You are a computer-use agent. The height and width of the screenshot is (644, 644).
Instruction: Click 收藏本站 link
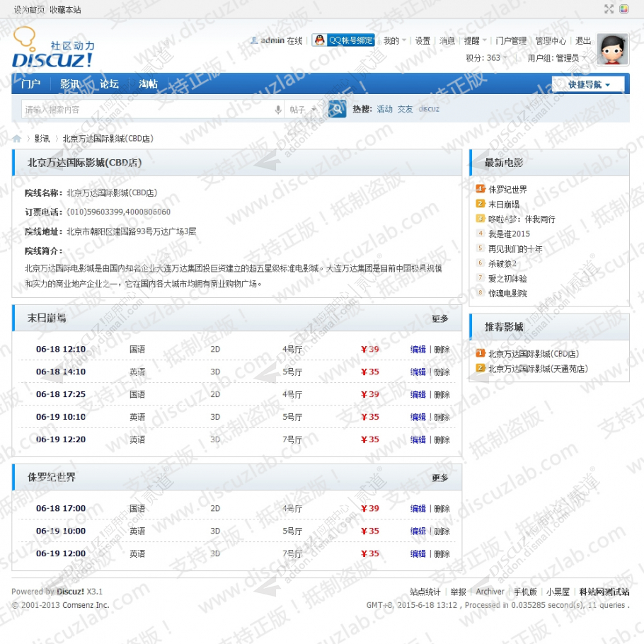[65, 9]
